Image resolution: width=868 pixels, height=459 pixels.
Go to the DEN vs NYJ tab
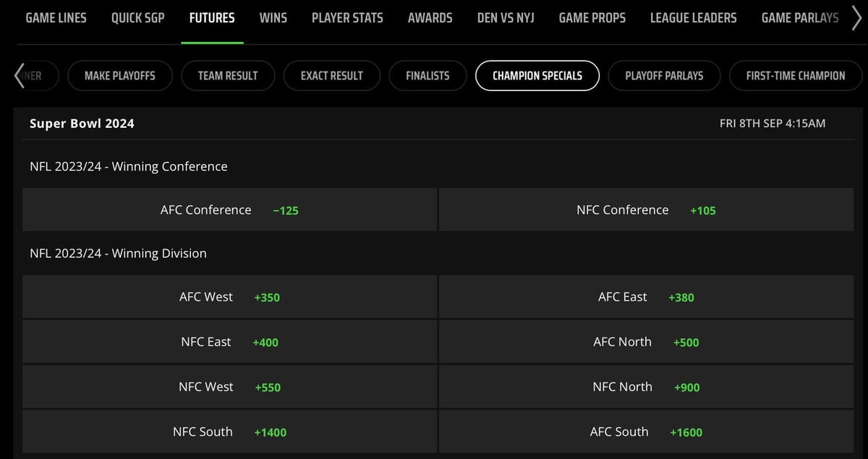coord(506,18)
